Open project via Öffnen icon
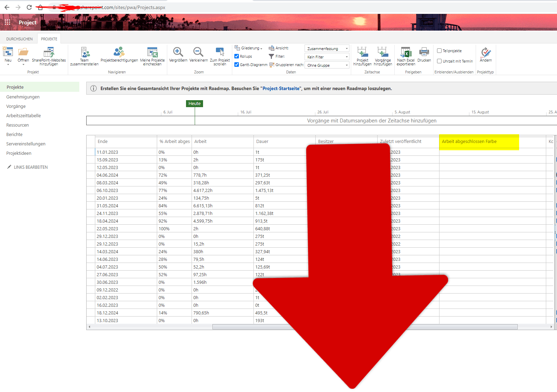 (x=23, y=52)
